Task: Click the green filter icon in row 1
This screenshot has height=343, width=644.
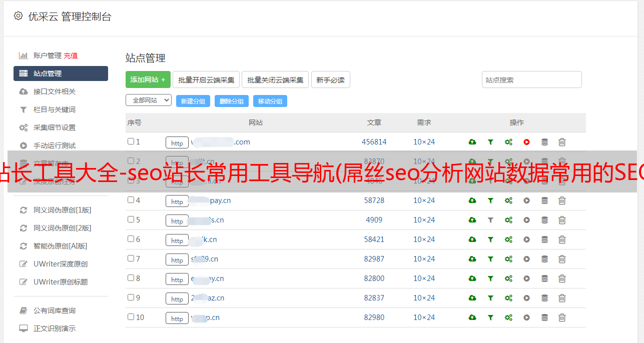Action: (490, 142)
